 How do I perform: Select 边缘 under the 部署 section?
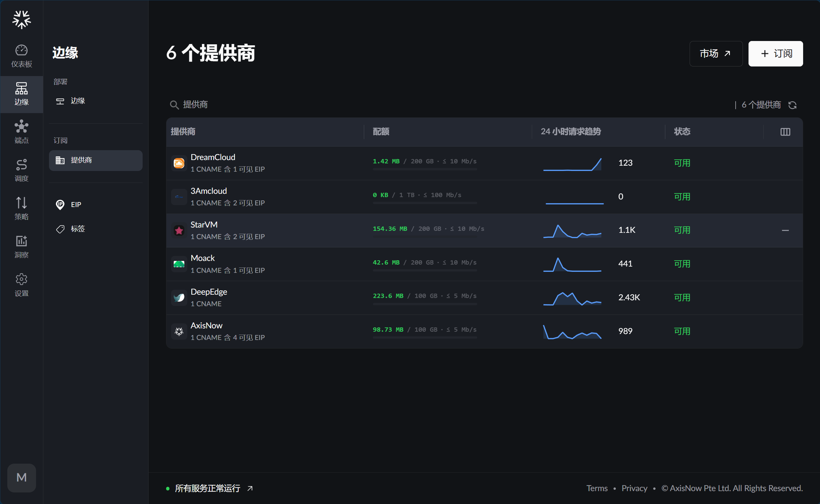(96, 101)
